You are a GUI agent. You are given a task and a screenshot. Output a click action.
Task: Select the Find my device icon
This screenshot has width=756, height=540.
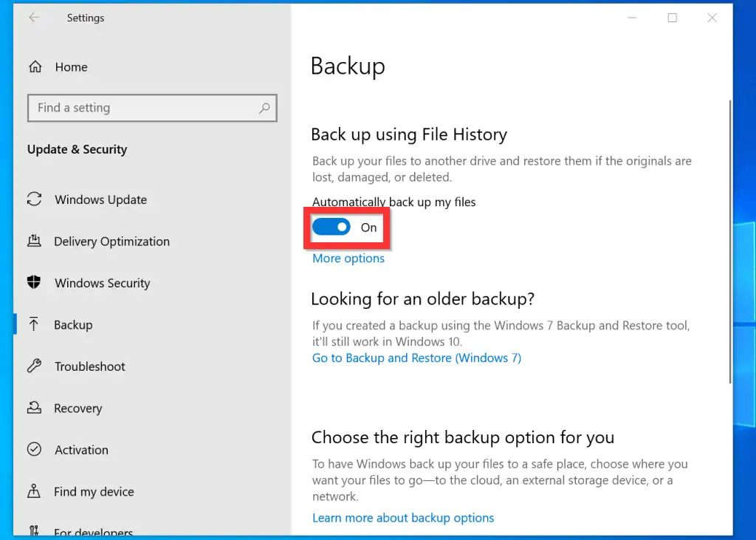click(35, 491)
